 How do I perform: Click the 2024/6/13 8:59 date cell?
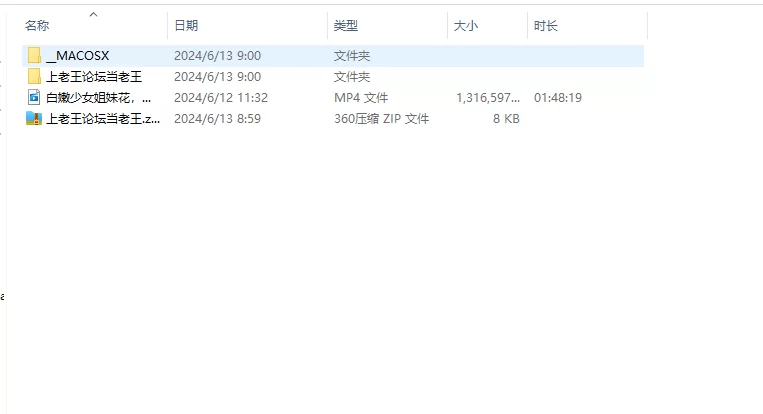[218, 118]
